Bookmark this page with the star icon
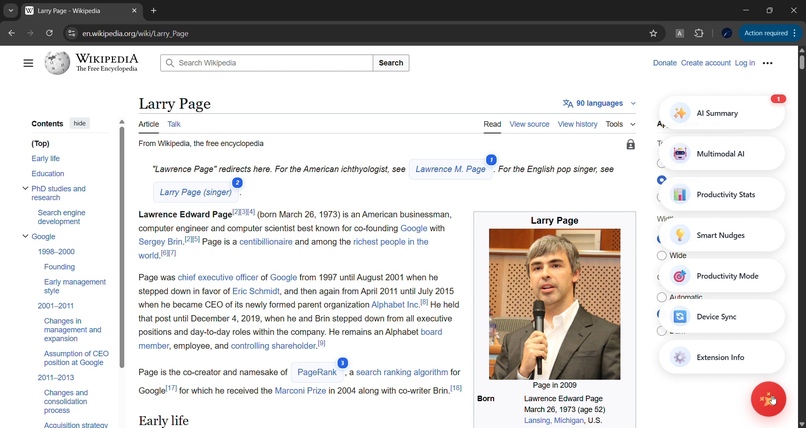 point(653,33)
